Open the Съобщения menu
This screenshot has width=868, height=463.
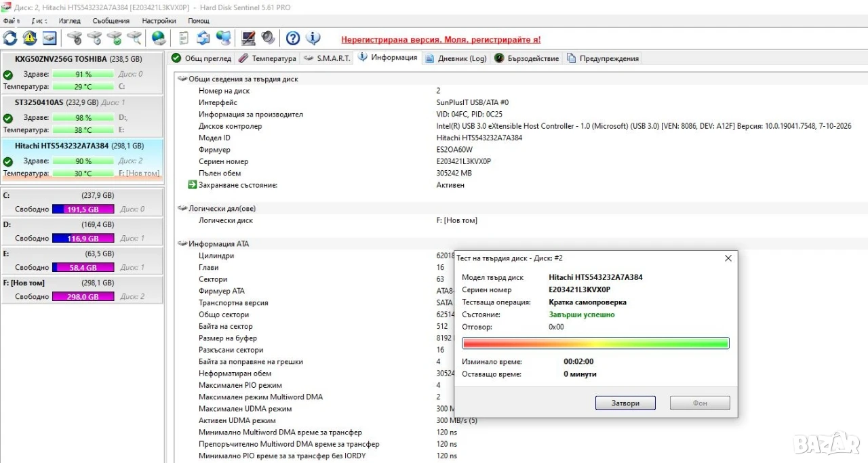[x=111, y=21]
